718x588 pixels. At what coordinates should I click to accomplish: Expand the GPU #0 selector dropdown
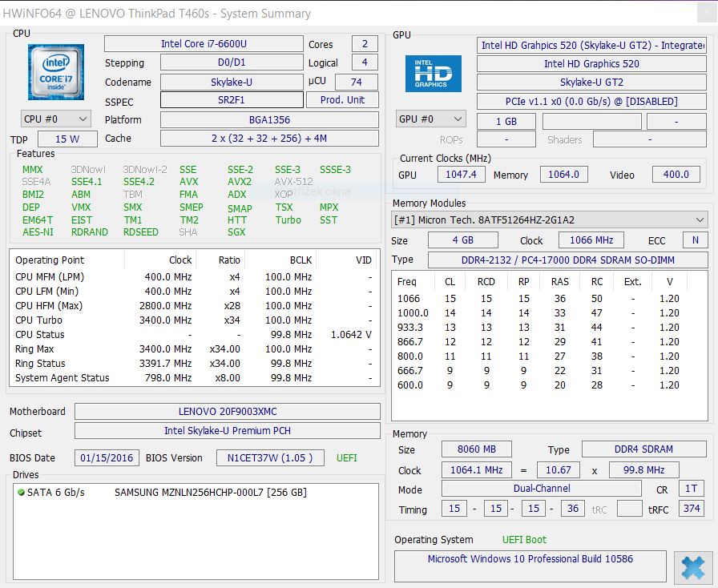430,119
